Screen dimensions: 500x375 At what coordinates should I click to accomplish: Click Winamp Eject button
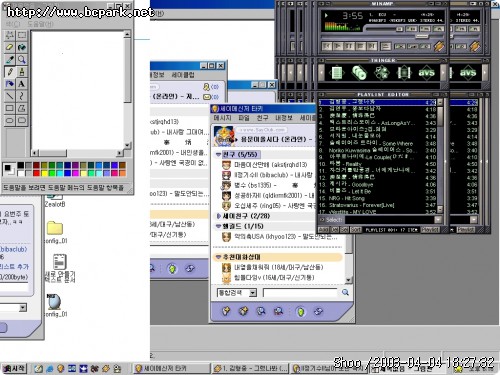385,46
